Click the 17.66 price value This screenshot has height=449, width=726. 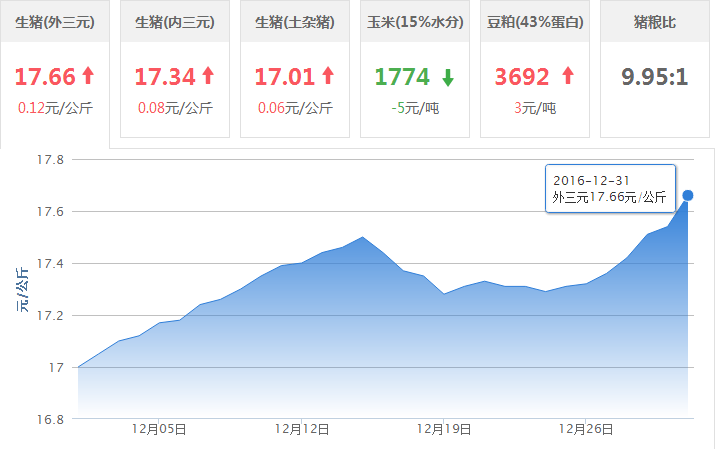[45, 77]
